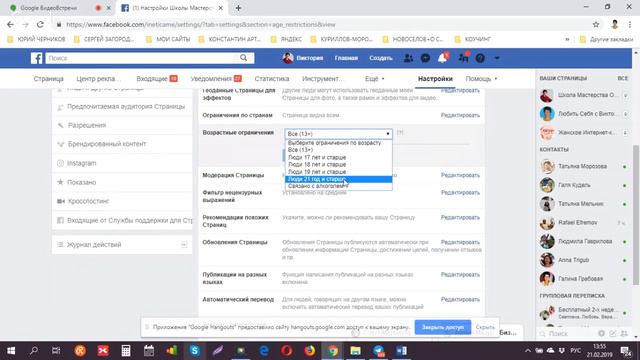Open 'ЯНДЕКС' bookmarks folder
The width and height of the screenshot is (640, 360).
pyautogui.click(x=286, y=39)
